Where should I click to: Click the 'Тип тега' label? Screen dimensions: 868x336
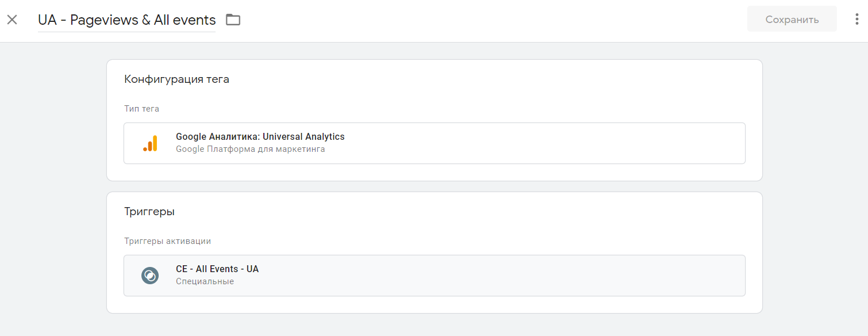tap(141, 109)
